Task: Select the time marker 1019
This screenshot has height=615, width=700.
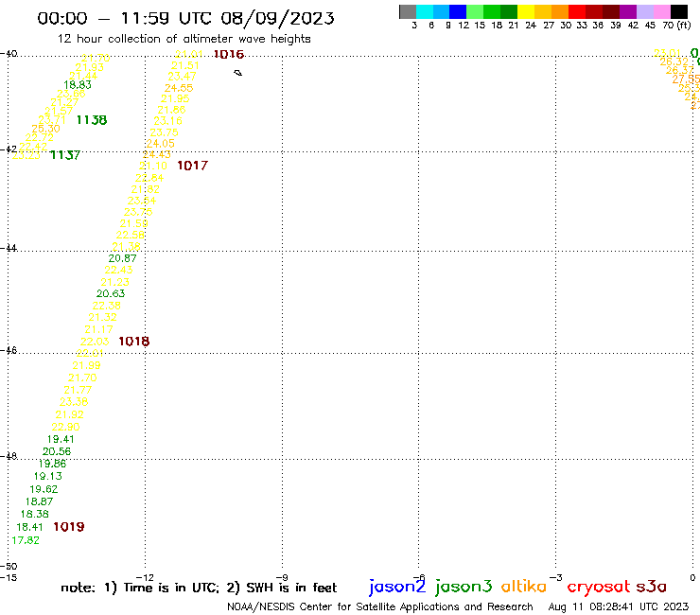Action: (x=69, y=527)
